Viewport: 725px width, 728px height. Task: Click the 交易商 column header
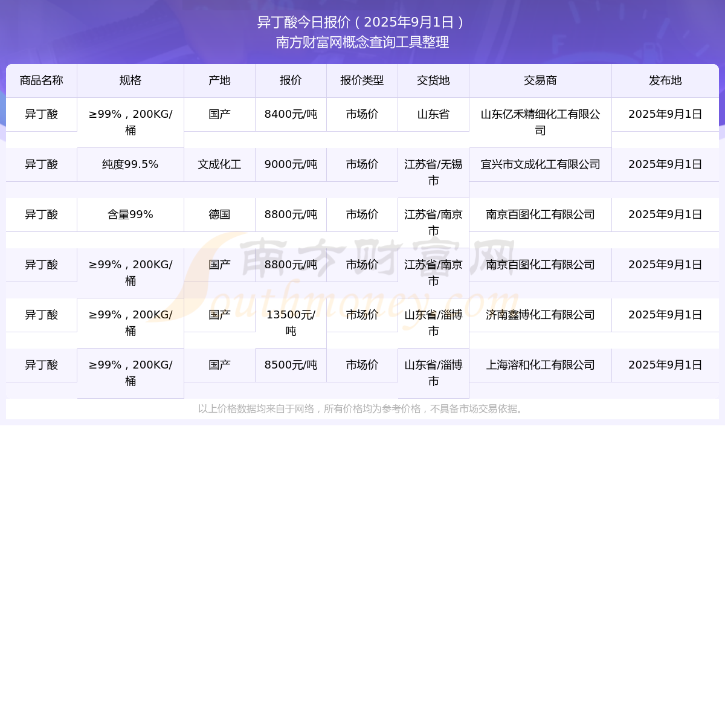(540, 81)
